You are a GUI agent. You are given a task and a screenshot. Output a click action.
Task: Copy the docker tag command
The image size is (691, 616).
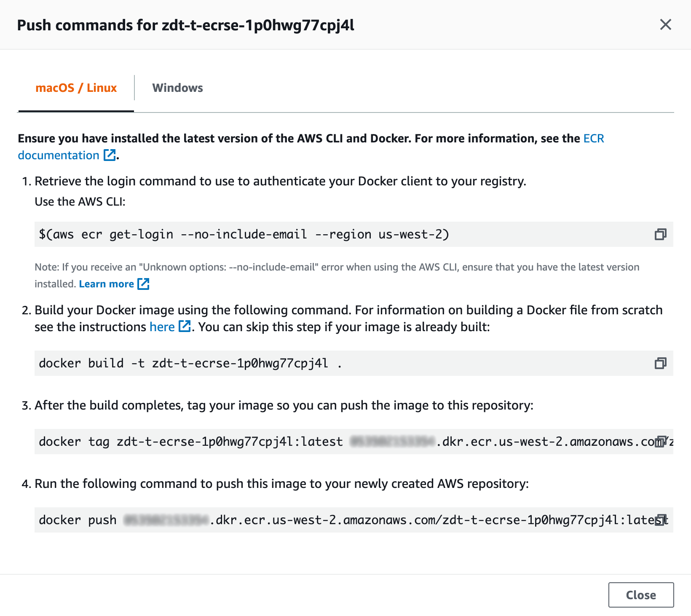point(661,441)
